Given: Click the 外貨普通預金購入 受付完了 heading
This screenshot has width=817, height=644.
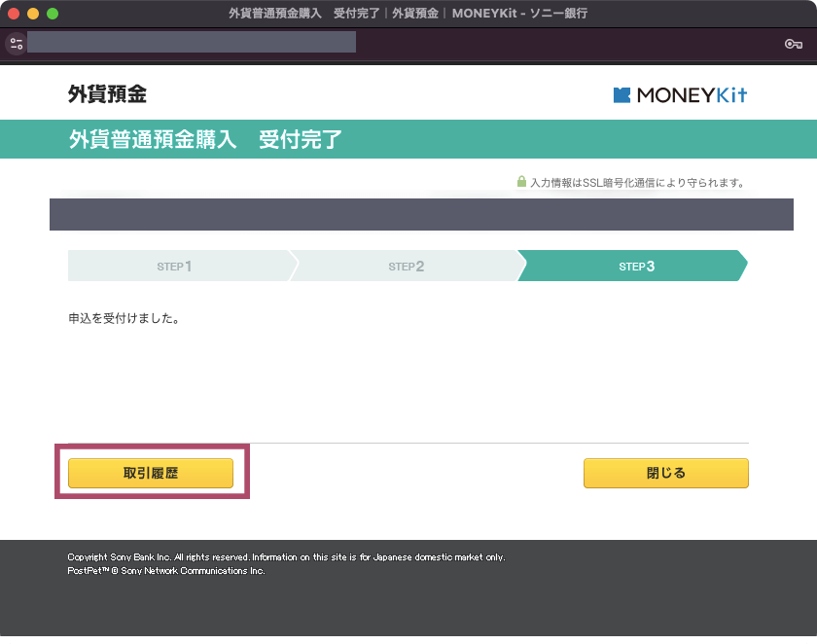Looking at the screenshot, I should coord(205,139).
